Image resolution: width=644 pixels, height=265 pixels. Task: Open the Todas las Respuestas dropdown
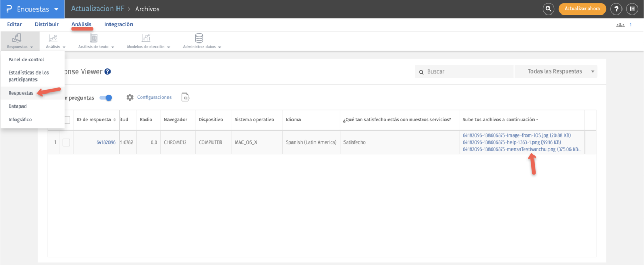point(555,71)
